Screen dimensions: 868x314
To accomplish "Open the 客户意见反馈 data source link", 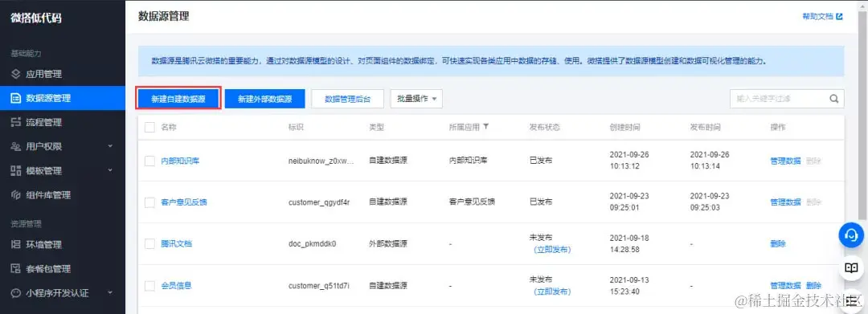I will click(184, 202).
